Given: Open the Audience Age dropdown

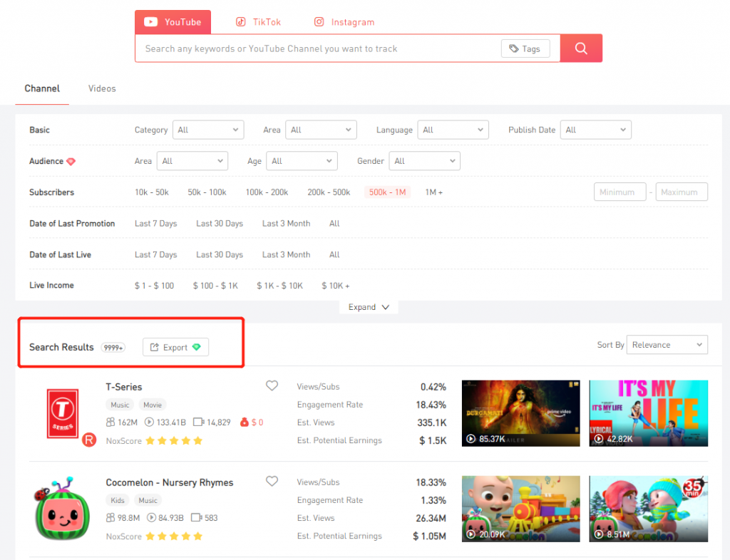Looking at the screenshot, I should click(302, 161).
